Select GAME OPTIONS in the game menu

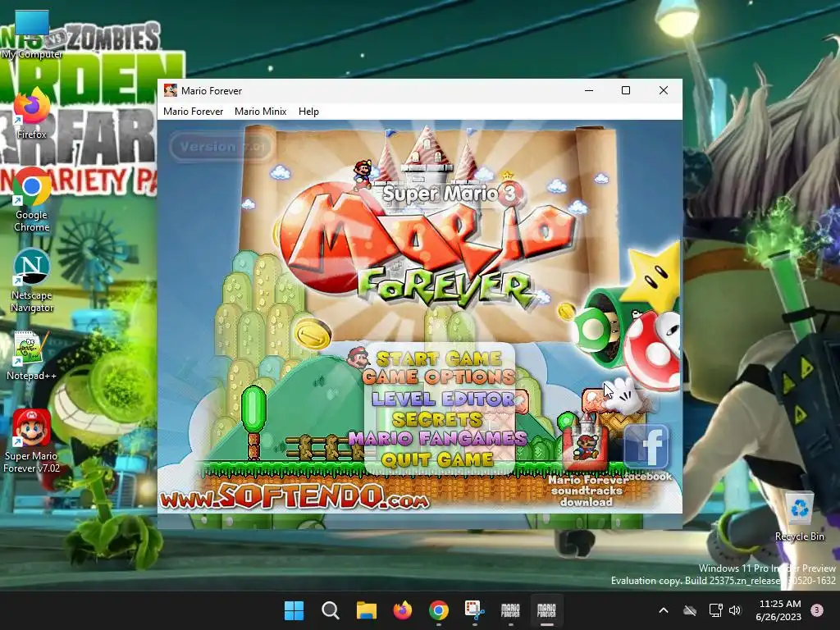[439, 377]
